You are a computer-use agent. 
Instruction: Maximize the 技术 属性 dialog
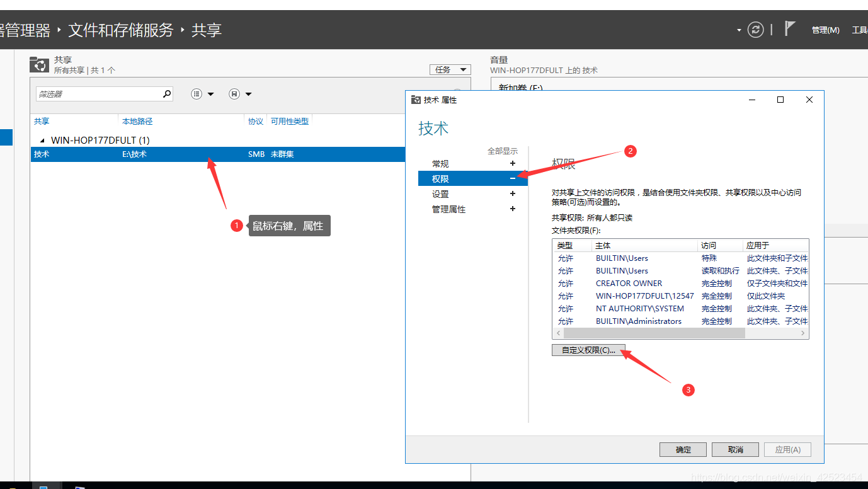pos(780,100)
